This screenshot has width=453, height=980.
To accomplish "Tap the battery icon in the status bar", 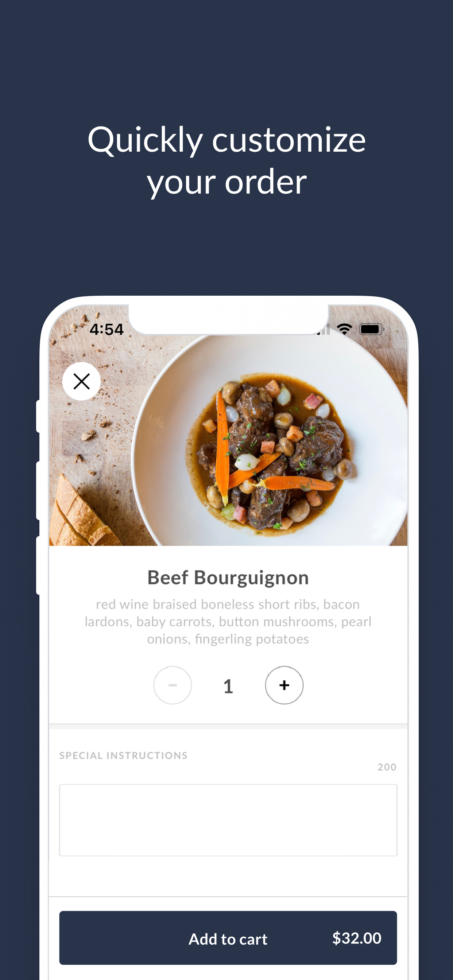I will coord(372,329).
